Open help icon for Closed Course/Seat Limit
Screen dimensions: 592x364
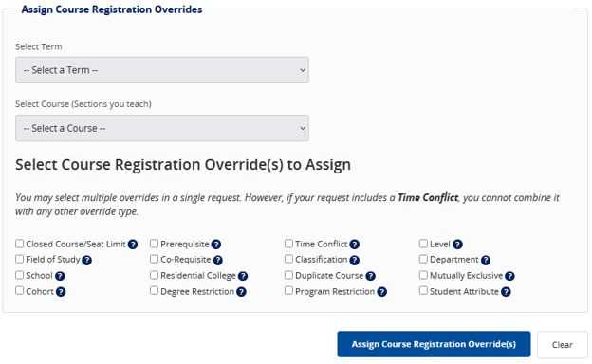133,245
